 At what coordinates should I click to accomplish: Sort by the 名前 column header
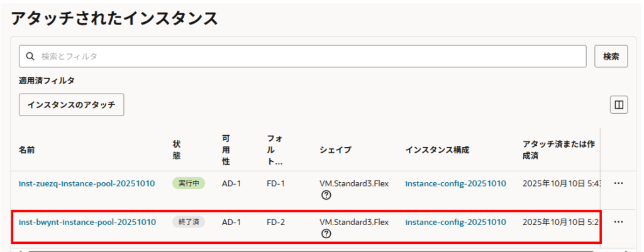(x=27, y=150)
